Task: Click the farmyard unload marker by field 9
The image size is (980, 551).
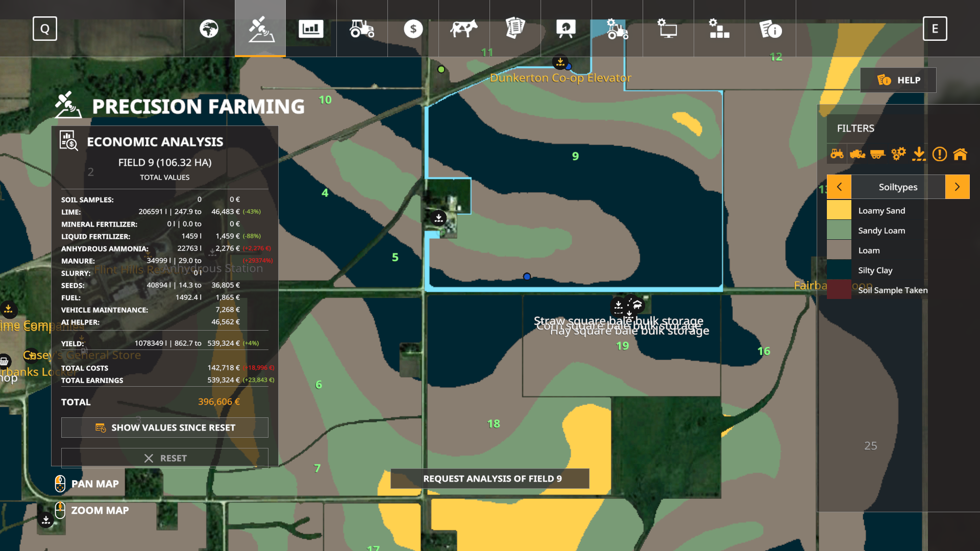Action: (x=438, y=218)
